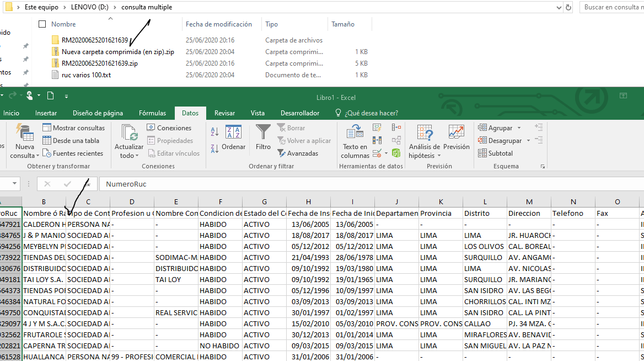Click LENOVO (D:) in breadcrumb path

pos(89,7)
